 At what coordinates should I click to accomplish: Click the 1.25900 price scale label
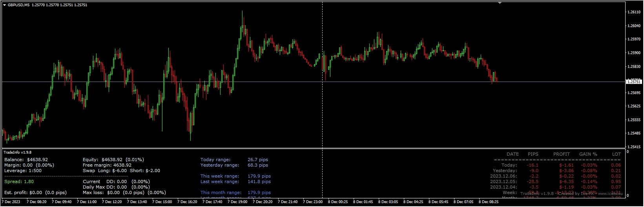point(634,53)
